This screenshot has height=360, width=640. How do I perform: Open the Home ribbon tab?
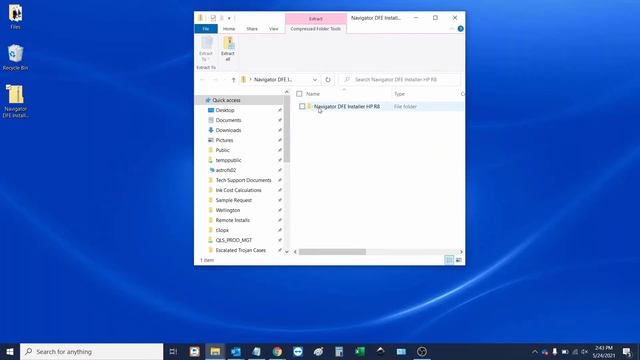229,29
